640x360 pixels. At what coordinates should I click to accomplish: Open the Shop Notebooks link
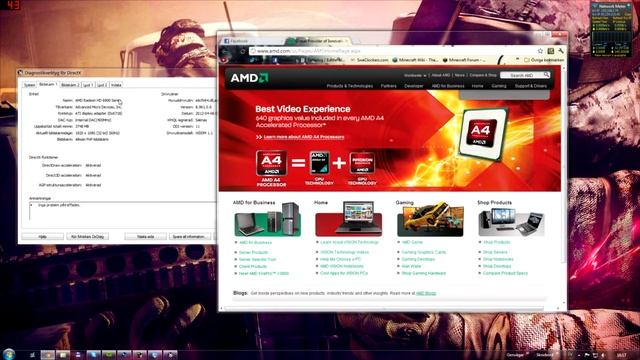498,259
